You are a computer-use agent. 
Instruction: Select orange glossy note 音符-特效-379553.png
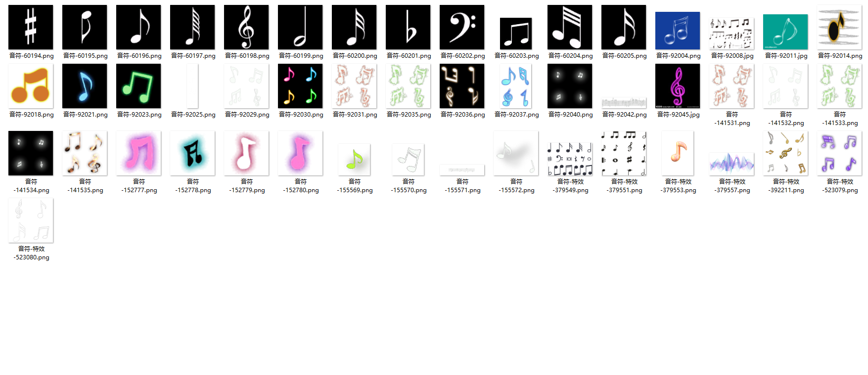coord(678,153)
